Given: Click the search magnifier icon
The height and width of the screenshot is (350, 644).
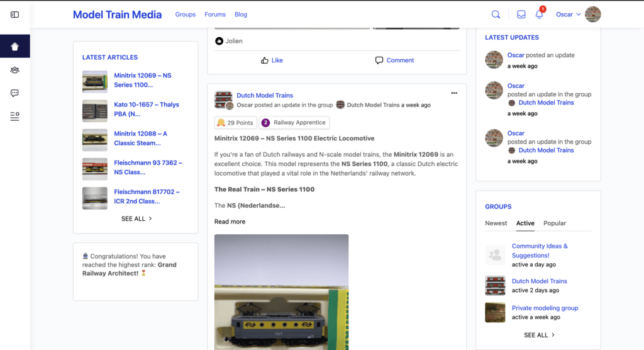Looking at the screenshot, I should click(x=496, y=14).
